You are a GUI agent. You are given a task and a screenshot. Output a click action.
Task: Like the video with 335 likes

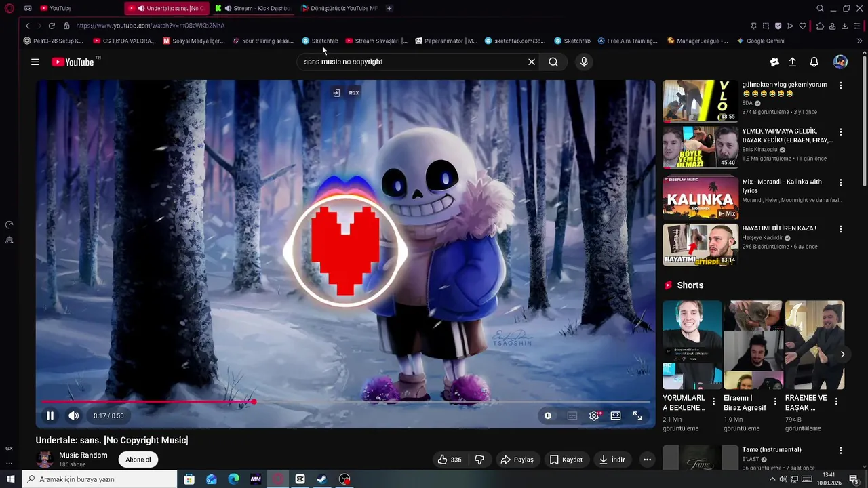point(450,460)
